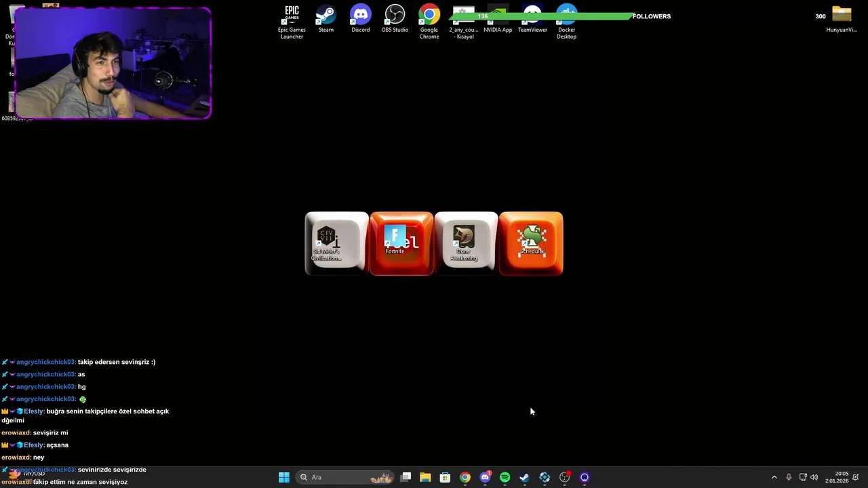Click chat message "sevişiriz mi" from erowiaxd
Viewport: 868px width, 488px height.
tap(51, 433)
